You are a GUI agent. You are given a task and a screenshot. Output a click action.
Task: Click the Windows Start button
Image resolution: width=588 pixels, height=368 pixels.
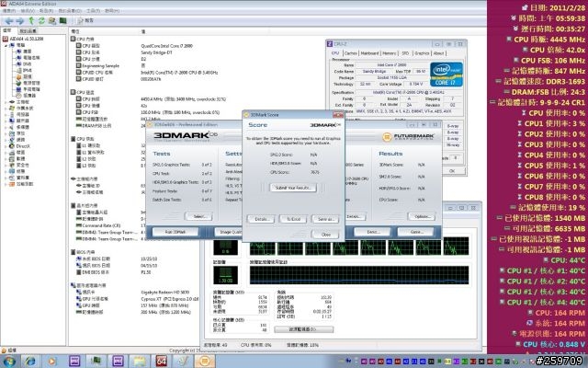click(8, 362)
